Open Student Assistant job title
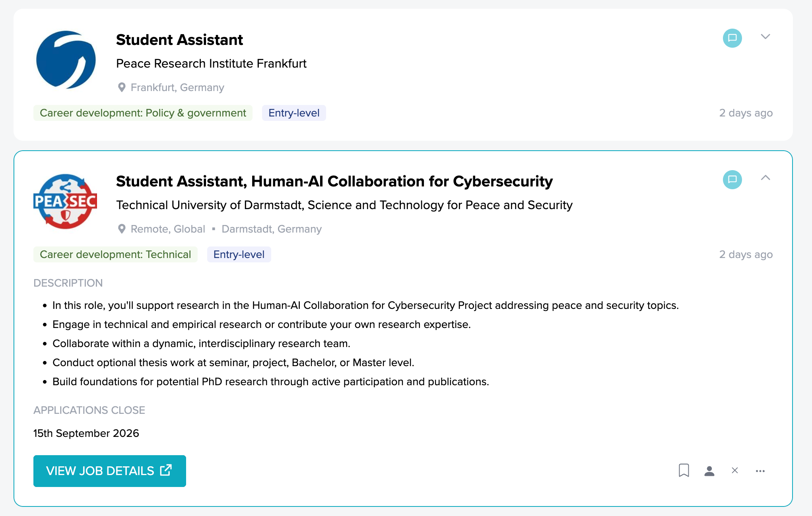 click(x=179, y=40)
